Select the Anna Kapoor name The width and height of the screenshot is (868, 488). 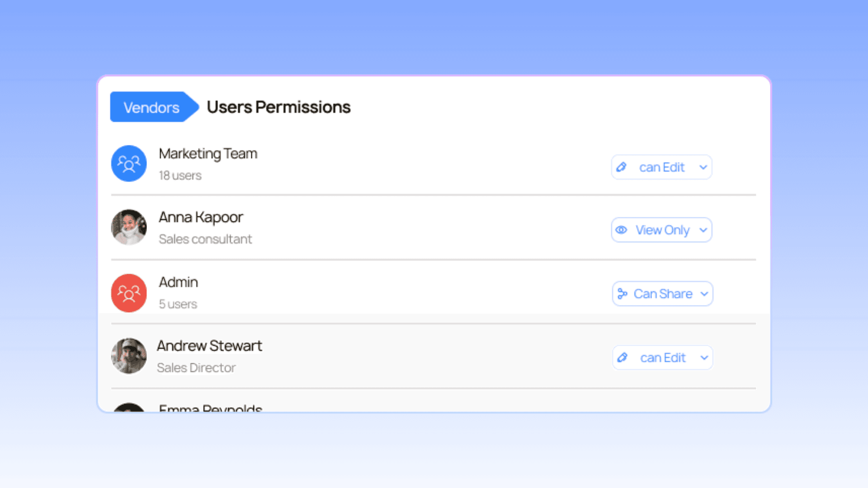coord(201,217)
